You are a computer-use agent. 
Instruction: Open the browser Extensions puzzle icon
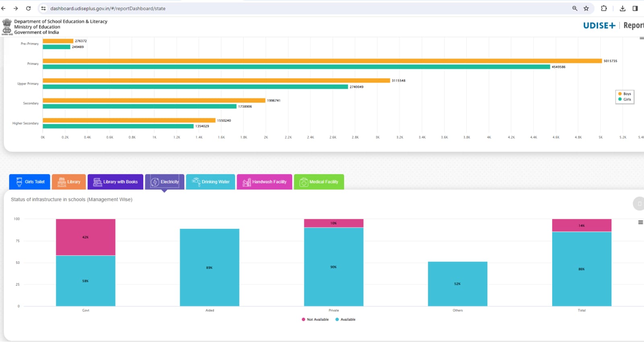[x=604, y=8]
